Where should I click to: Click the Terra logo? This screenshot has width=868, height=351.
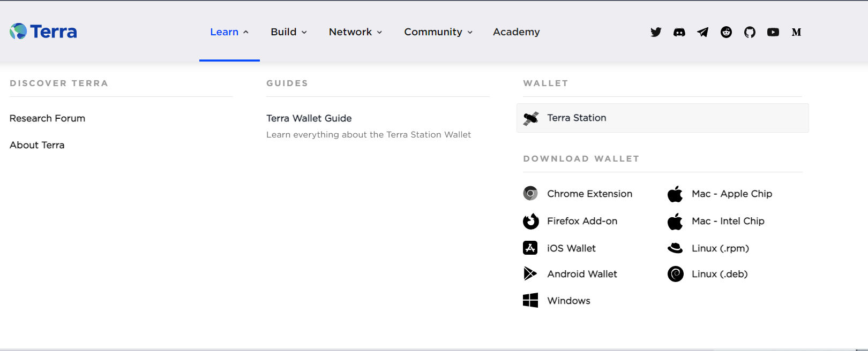43,32
